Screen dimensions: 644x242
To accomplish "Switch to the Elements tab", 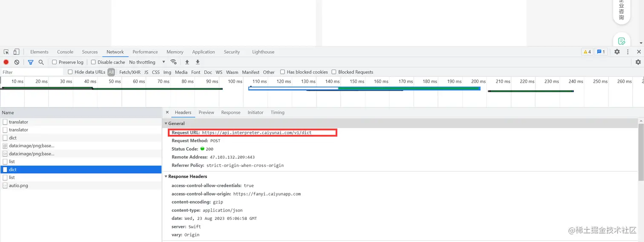I will 39,52.
